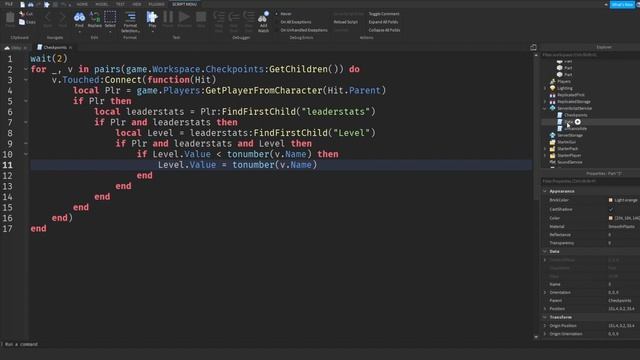Screen dimensions: 640x360
Task: Click the Format Selection icon
Action: click(130, 17)
